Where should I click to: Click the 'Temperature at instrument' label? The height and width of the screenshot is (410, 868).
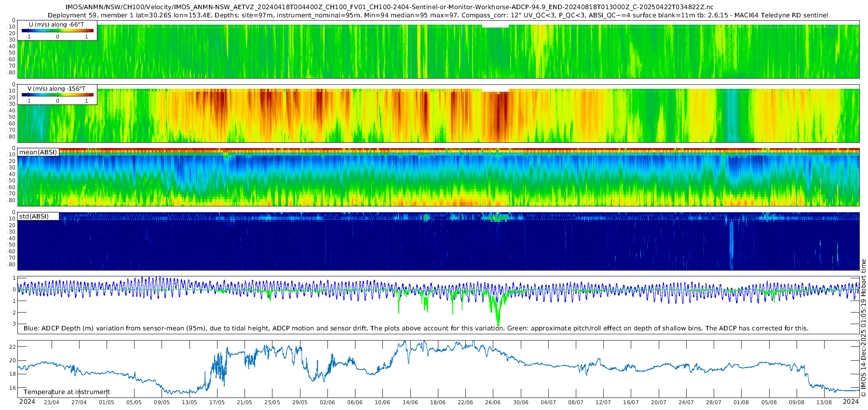point(67,392)
